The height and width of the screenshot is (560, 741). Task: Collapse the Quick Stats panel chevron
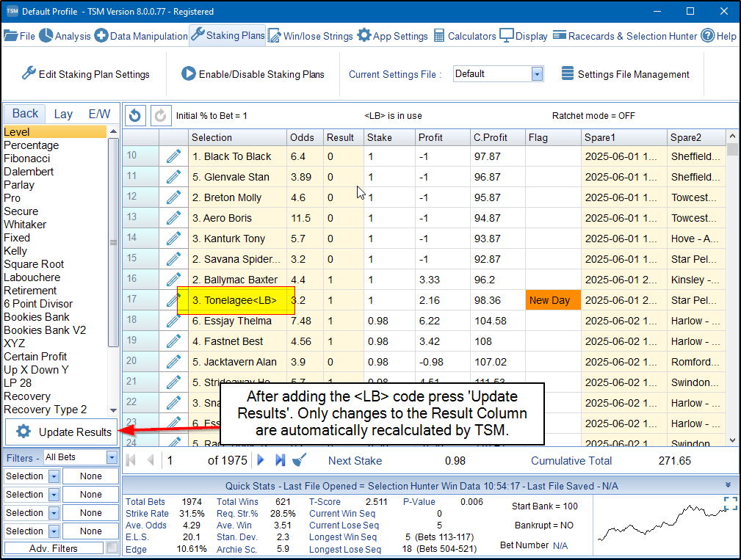click(728, 485)
